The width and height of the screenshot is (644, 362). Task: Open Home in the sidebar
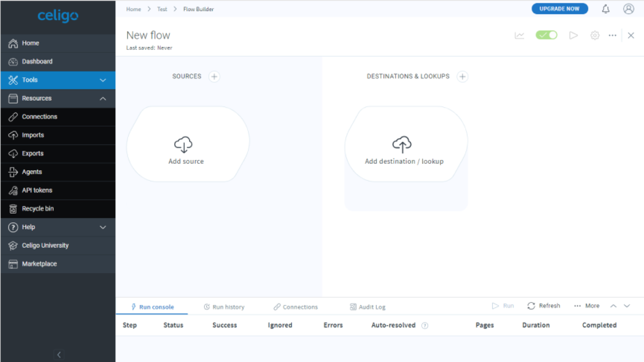coord(58,43)
